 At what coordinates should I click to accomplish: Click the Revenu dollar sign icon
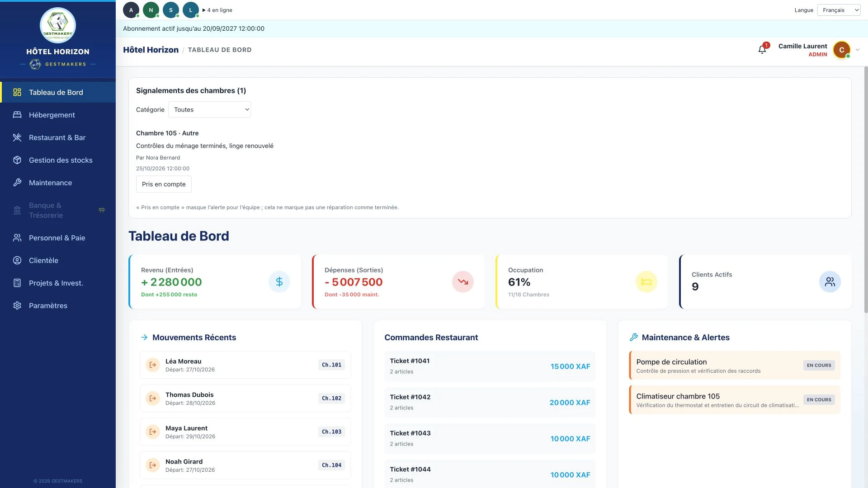[x=279, y=282]
